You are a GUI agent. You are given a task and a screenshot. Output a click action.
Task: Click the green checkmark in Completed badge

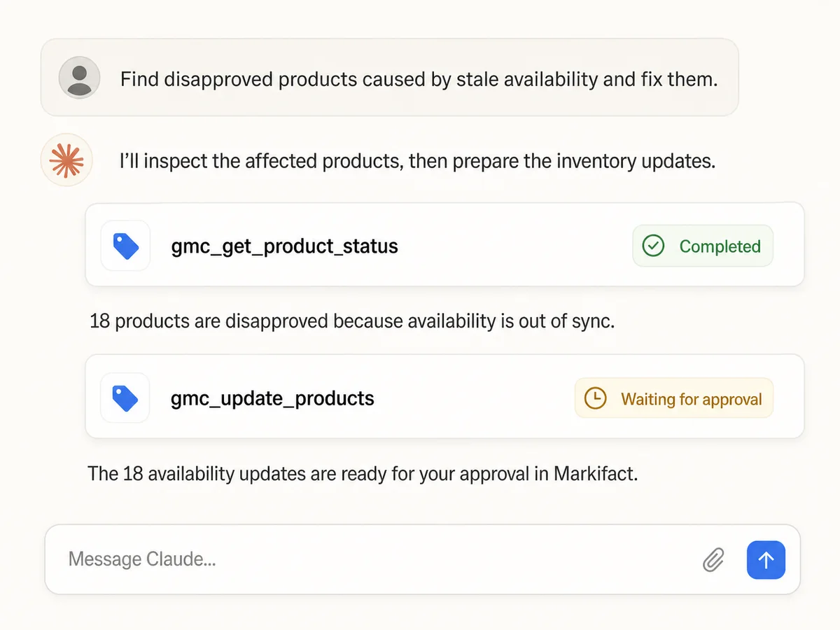653,246
